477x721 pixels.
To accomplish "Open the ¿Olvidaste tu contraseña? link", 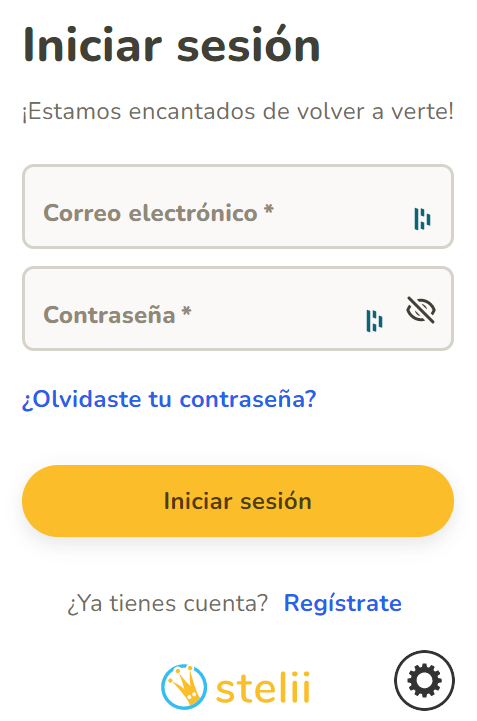I will pyautogui.click(x=169, y=399).
